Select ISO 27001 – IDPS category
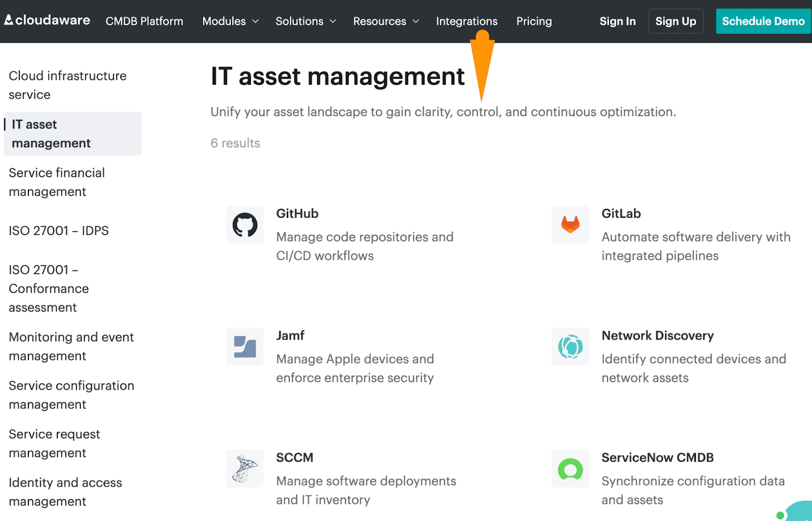Screen dimensions: 812x521 tap(58, 230)
